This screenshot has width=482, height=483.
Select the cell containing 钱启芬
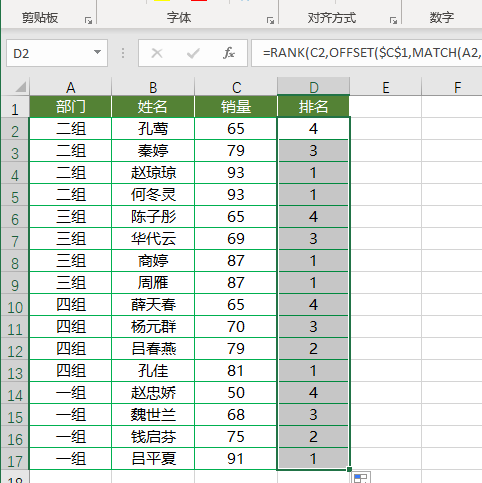tap(153, 437)
